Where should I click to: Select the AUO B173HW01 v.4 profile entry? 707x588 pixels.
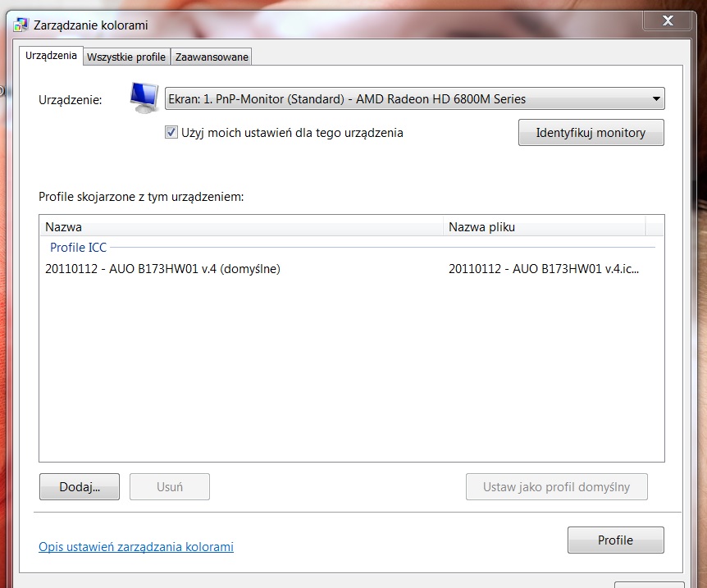163,268
